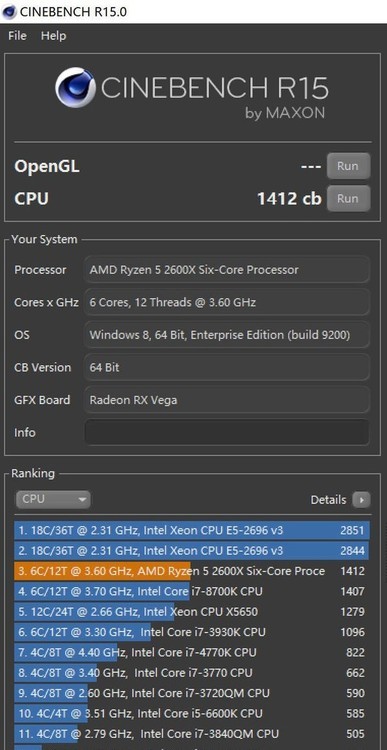Click the GFX Board Radeon RX Vega field
The image size is (387, 750).
(x=227, y=400)
